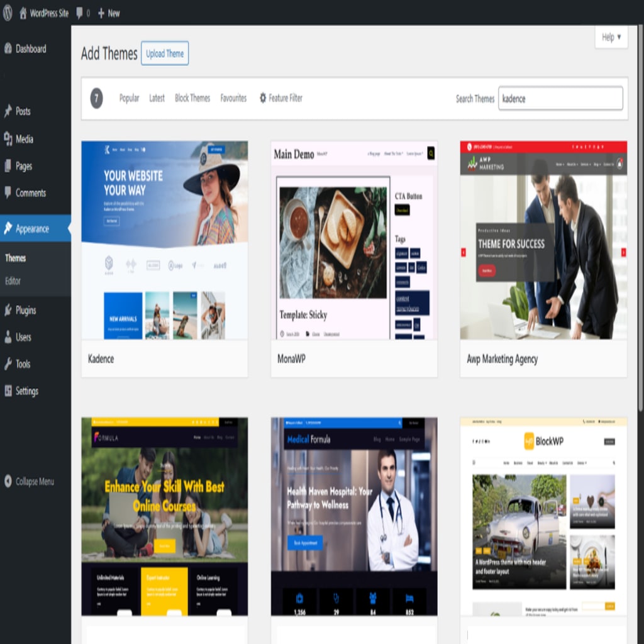Click the Settings sliders icon
This screenshot has width=644, height=644.
coord(8,391)
